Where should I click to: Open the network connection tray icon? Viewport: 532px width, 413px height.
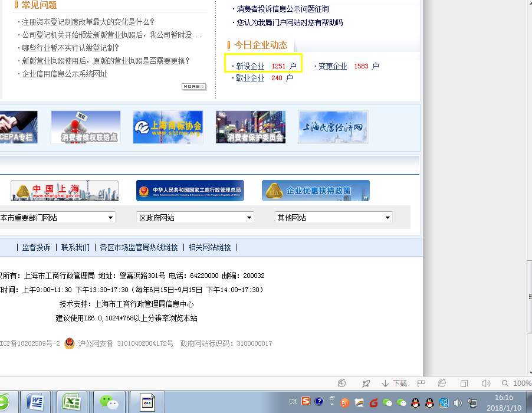(472, 403)
